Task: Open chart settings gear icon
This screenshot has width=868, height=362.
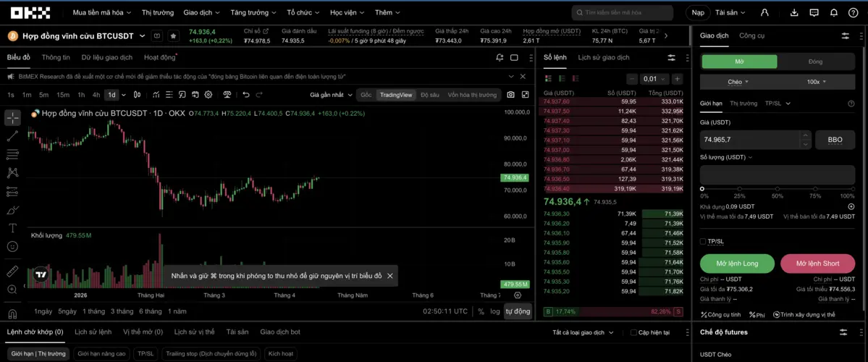Action: pyautogui.click(x=208, y=95)
